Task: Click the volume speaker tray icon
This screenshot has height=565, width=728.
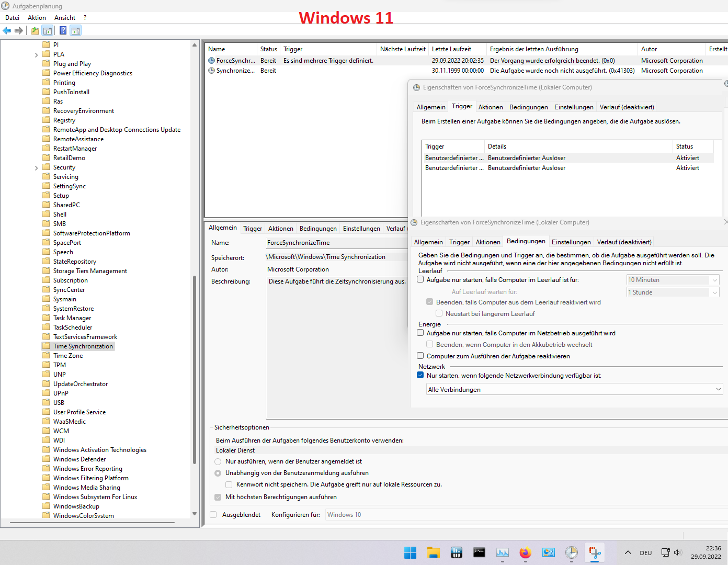Action: pyautogui.click(x=678, y=552)
